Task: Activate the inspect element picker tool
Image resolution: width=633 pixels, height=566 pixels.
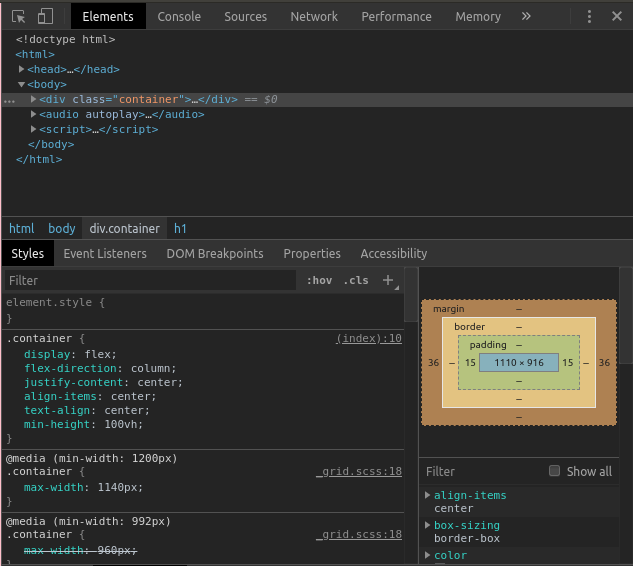Action: coord(18,16)
